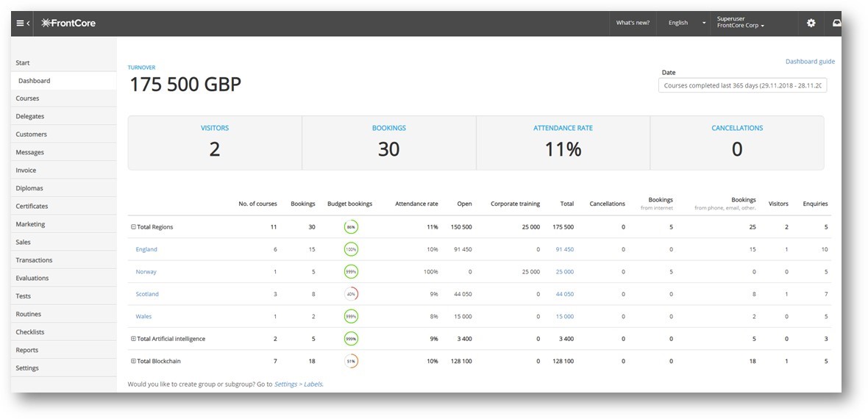Expand the Total Artificial intelligence row

point(133,339)
